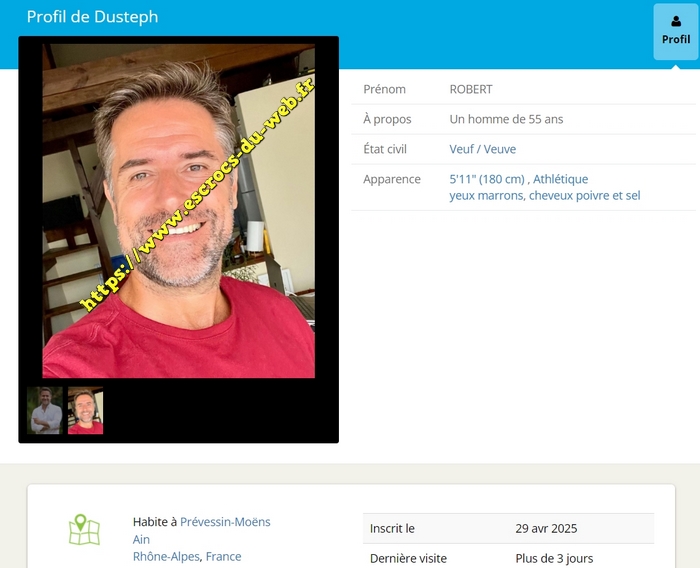This screenshot has width=700, height=568.
Task: Open the cheveux poivre et sel link
Action: (x=585, y=195)
